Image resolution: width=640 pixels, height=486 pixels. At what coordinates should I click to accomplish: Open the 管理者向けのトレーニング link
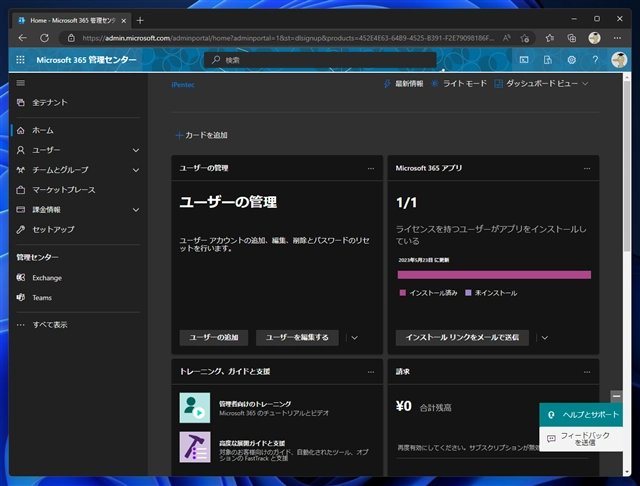tap(255, 404)
